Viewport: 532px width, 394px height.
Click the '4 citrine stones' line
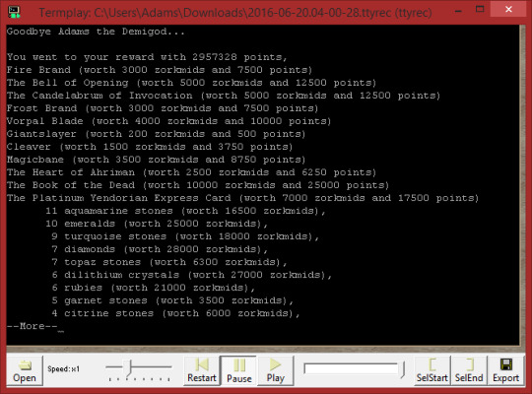click(175, 313)
